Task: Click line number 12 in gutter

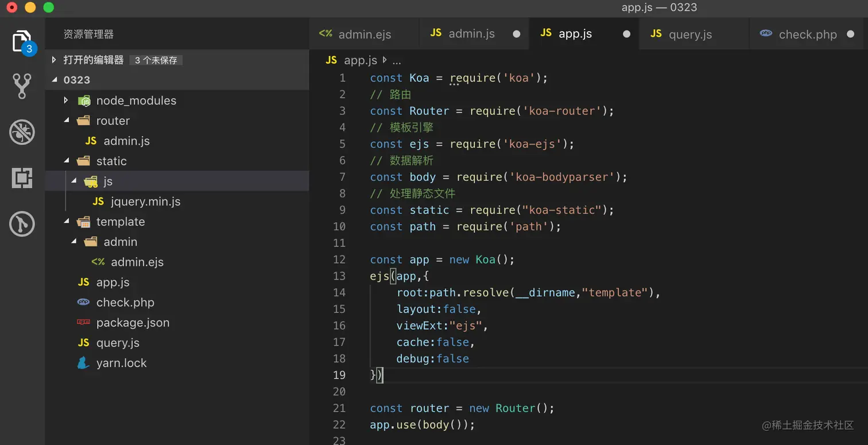Action: (x=339, y=260)
